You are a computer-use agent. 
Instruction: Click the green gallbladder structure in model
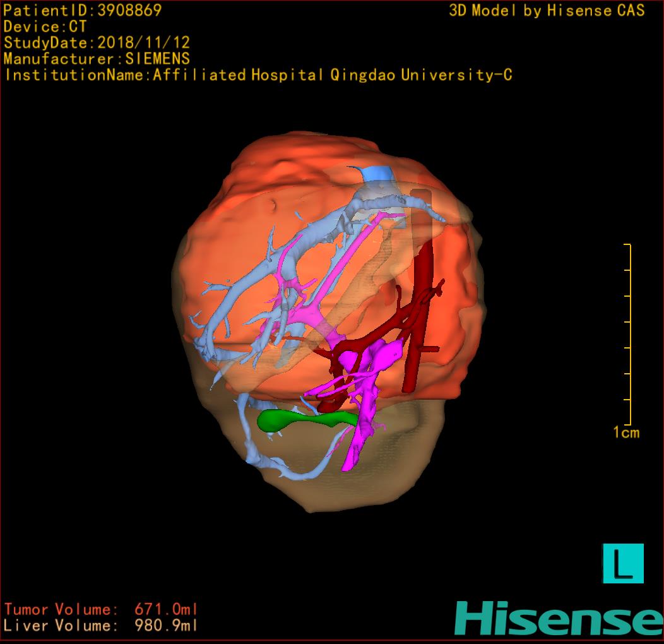pyautogui.click(x=307, y=420)
